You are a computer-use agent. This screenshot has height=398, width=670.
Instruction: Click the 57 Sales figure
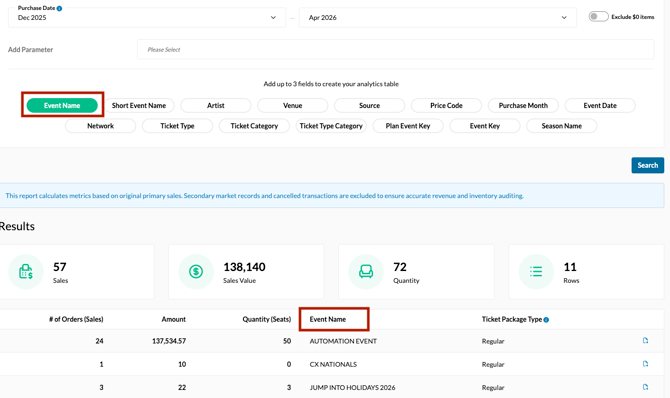pos(60,267)
